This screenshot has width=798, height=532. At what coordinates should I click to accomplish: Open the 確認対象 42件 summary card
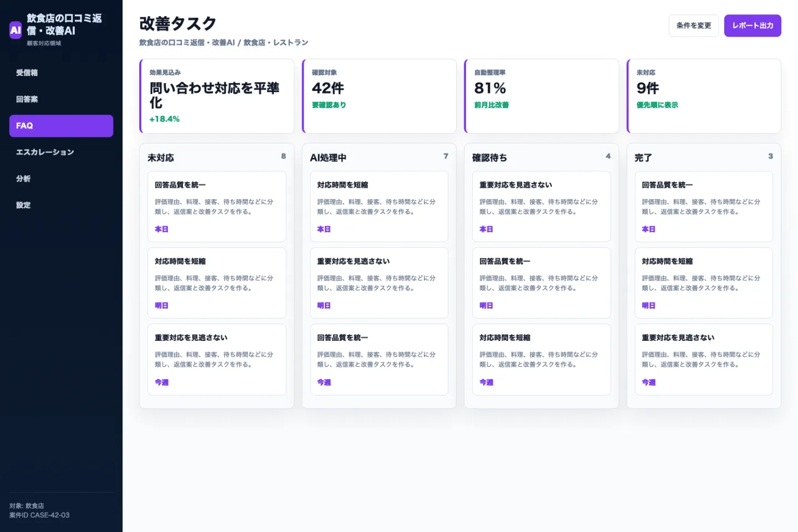point(379,96)
